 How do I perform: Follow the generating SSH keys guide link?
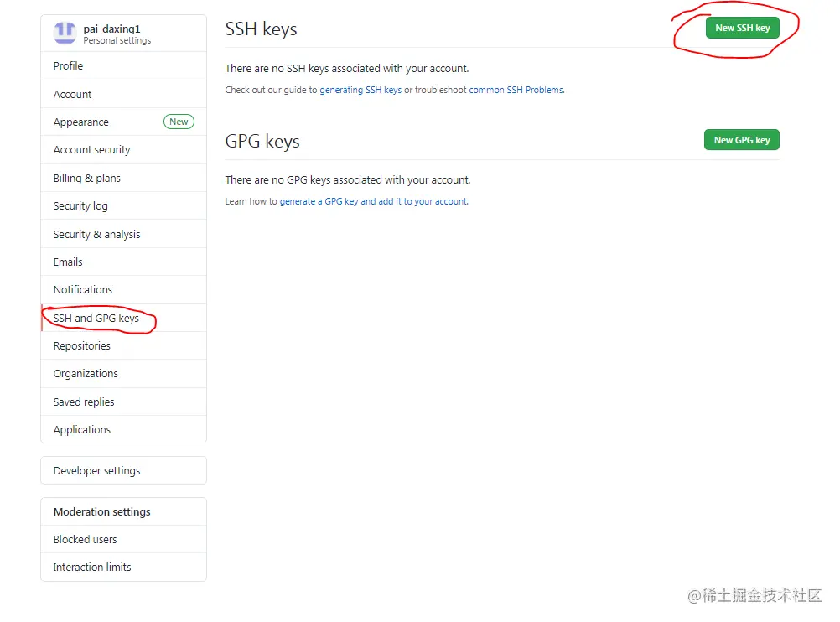[360, 90]
